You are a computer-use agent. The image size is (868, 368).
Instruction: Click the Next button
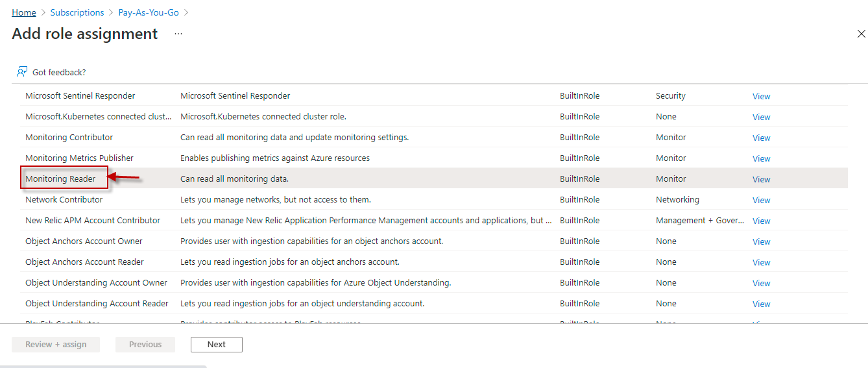point(217,345)
